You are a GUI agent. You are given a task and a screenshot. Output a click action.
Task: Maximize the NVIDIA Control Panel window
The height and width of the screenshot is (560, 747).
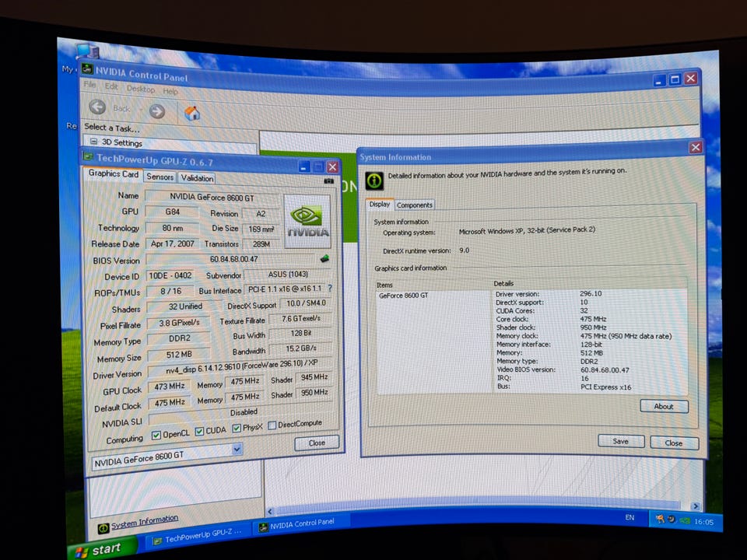coord(675,79)
